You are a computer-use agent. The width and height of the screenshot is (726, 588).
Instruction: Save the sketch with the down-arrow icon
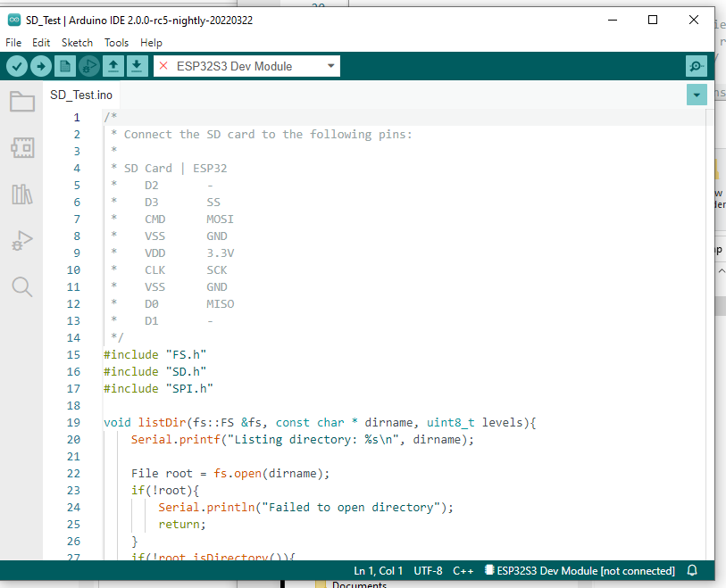pyautogui.click(x=137, y=66)
